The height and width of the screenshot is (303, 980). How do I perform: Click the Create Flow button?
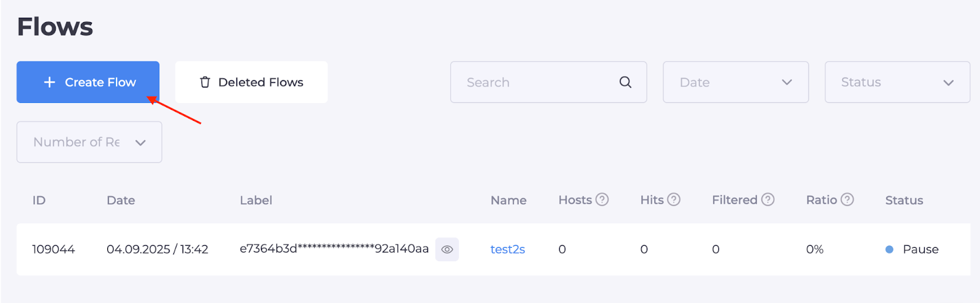coord(88,82)
